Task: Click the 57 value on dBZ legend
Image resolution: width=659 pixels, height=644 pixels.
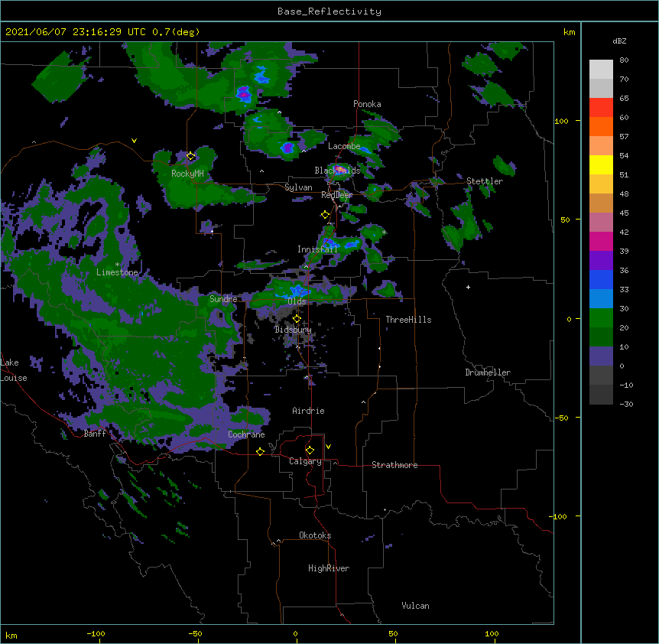Action: [x=624, y=137]
